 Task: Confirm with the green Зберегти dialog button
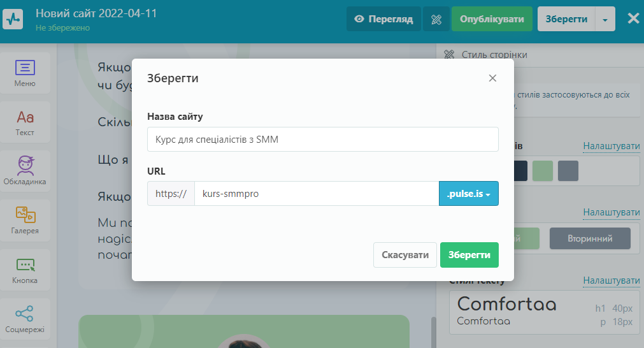pyautogui.click(x=469, y=255)
